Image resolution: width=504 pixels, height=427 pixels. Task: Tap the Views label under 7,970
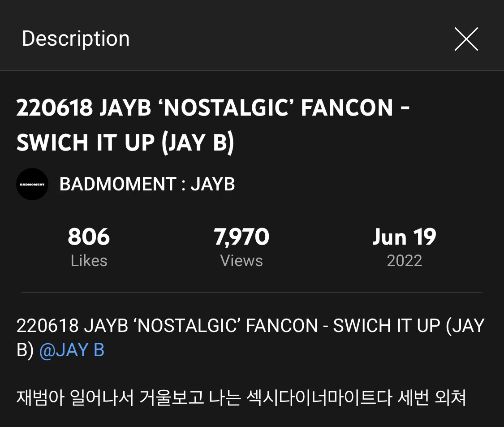(241, 260)
